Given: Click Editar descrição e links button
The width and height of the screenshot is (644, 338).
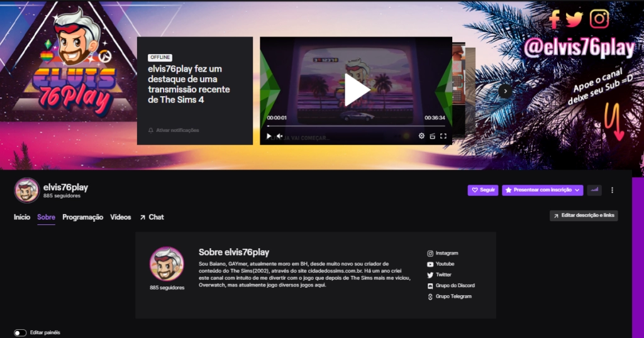Looking at the screenshot, I should click(584, 215).
